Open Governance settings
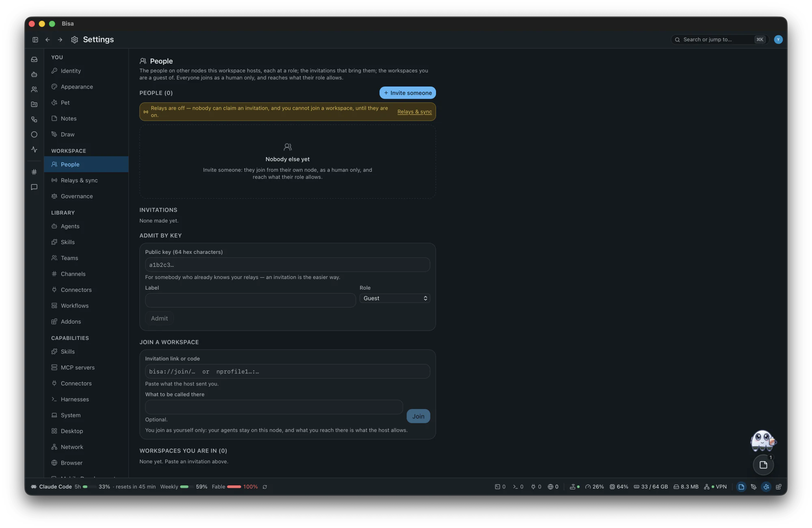Viewport: 812px width, 528px height. click(x=86, y=196)
